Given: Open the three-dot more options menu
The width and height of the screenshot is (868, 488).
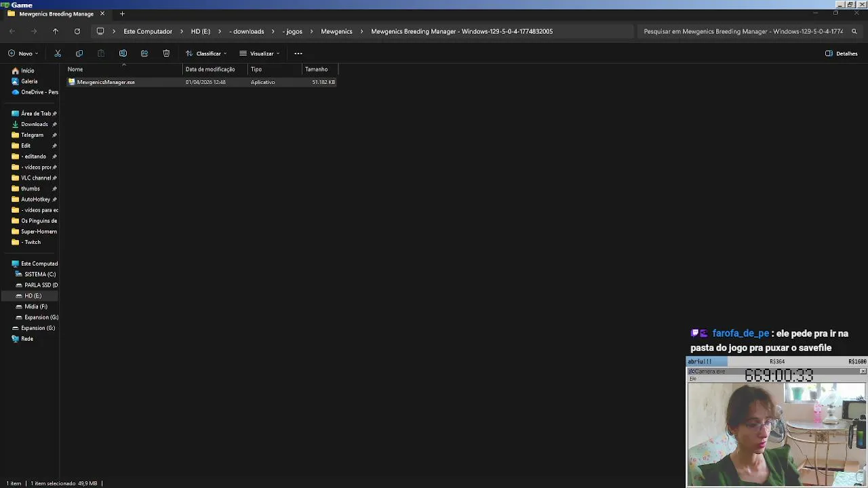Looking at the screenshot, I should [x=298, y=54].
